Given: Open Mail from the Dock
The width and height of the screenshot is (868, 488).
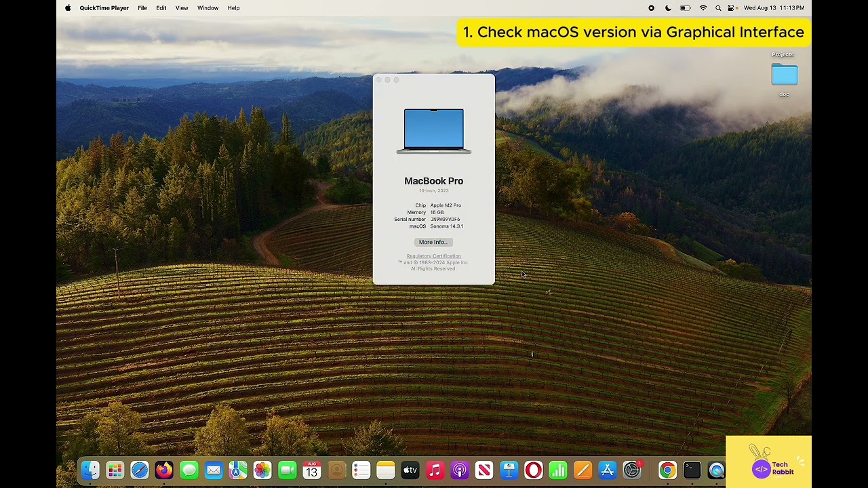Looking at the screenshot, I should (214, 470).
